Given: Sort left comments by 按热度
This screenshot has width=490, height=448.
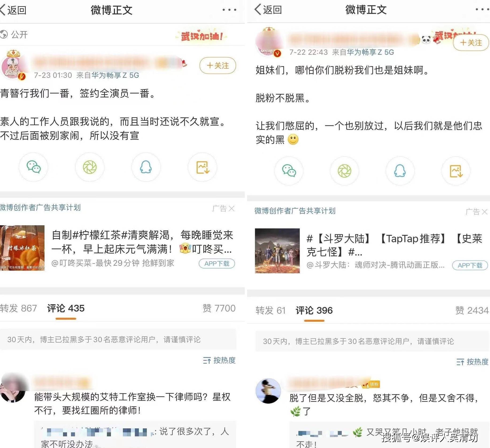Looking at the screenshot, I should (x=219, y=360).
